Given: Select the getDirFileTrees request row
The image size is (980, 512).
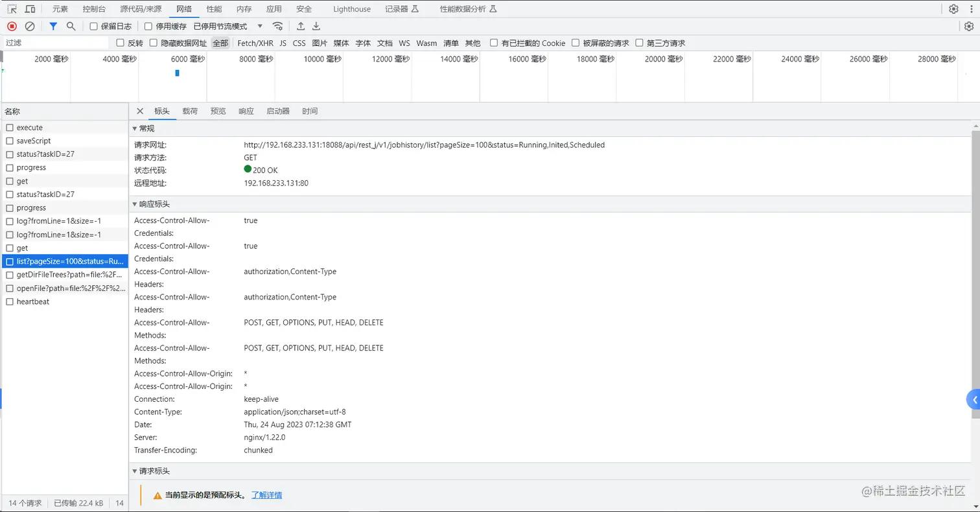Looking at the screenshot, I should (x=64, y=275).
